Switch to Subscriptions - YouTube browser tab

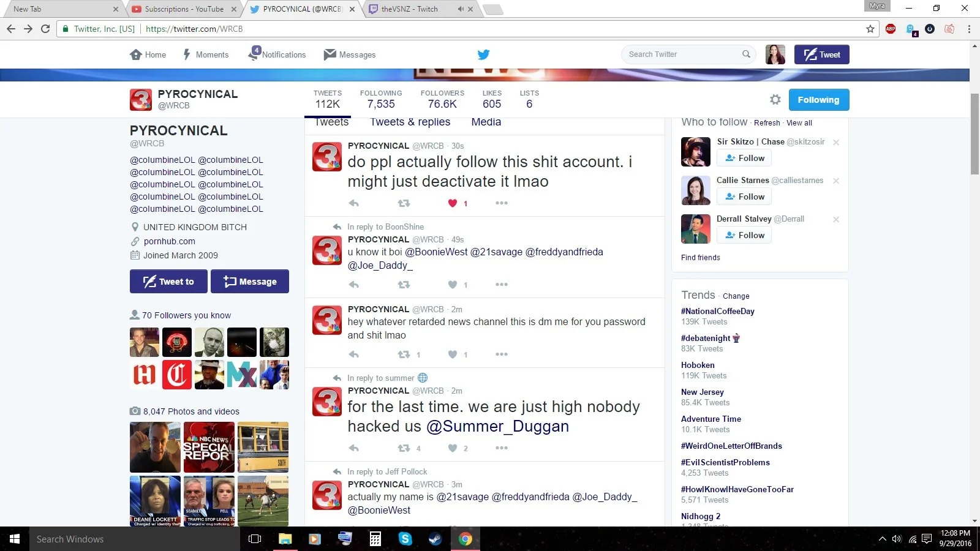[184, 9]
